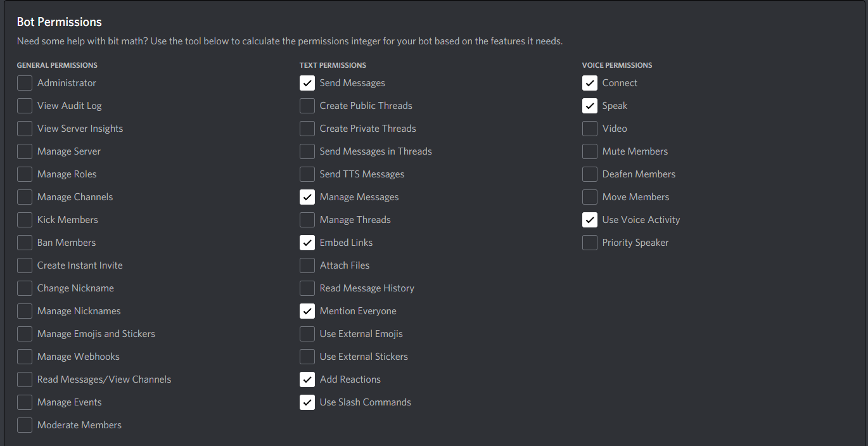Grant the Kick Members permission

(x=24, y=219)
